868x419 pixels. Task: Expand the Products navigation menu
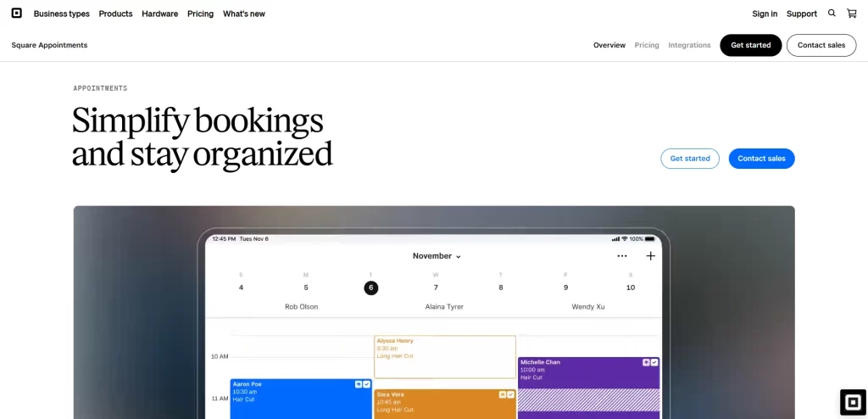(x=115, y=14)
